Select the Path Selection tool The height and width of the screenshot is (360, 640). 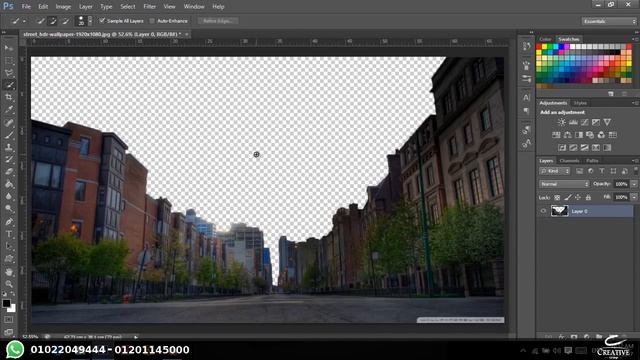point(9,246)
